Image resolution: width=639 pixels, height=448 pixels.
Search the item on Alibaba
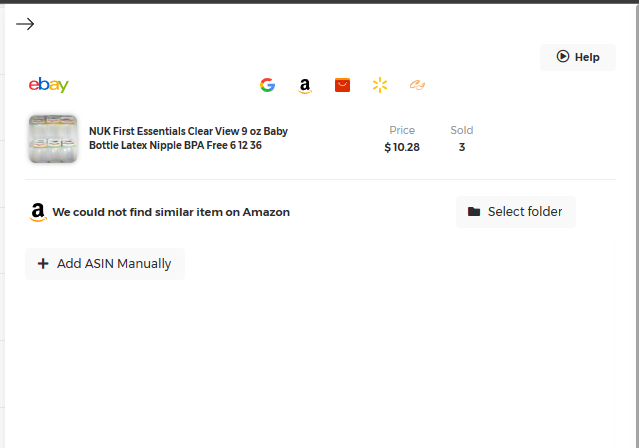(417, 85)
